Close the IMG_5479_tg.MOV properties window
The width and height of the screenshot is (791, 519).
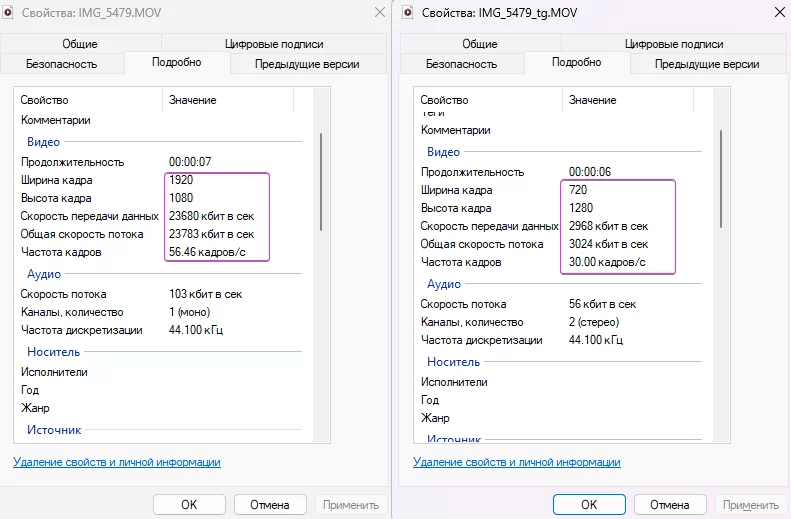[778, 12]
